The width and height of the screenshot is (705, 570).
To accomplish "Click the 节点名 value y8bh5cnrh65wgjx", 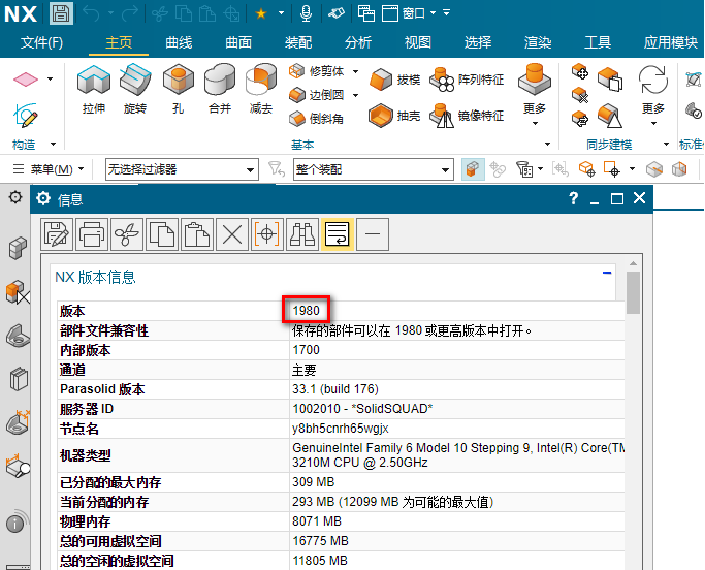I will [x=340, y=428].
